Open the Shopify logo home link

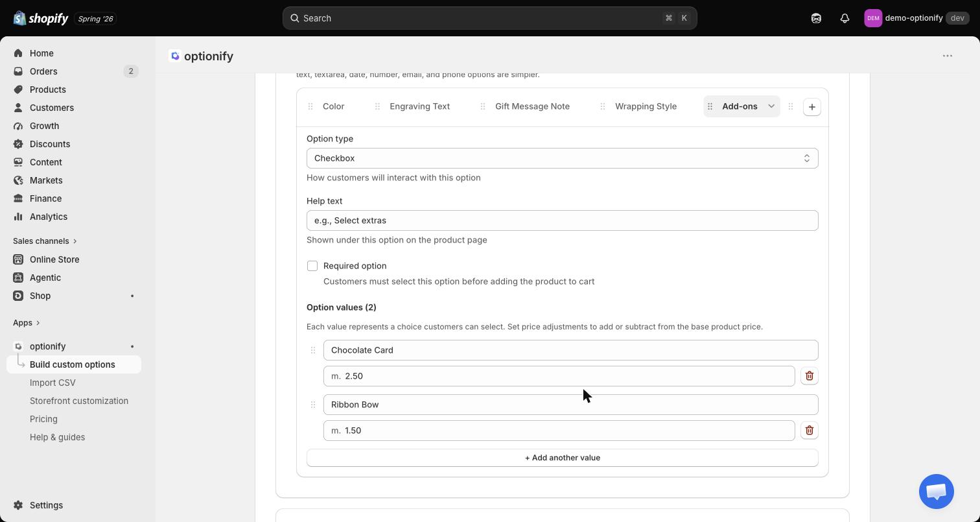pyautogui.click(x=41, y=18)
